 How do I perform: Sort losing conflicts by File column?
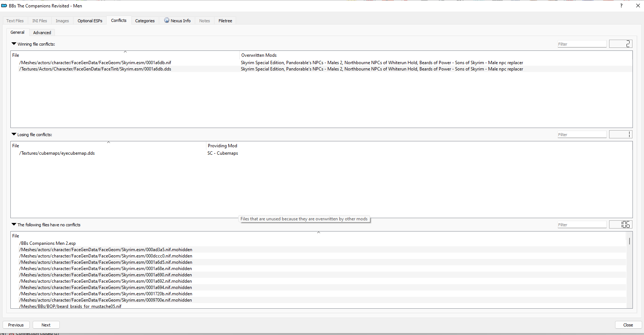click(108, 145)
